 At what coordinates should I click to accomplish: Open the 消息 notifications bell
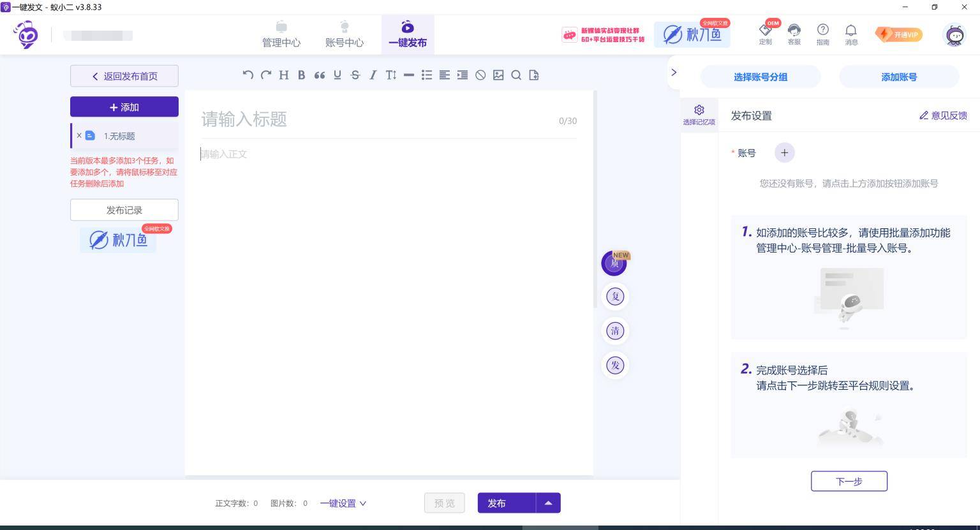click(x=851, y=34)
